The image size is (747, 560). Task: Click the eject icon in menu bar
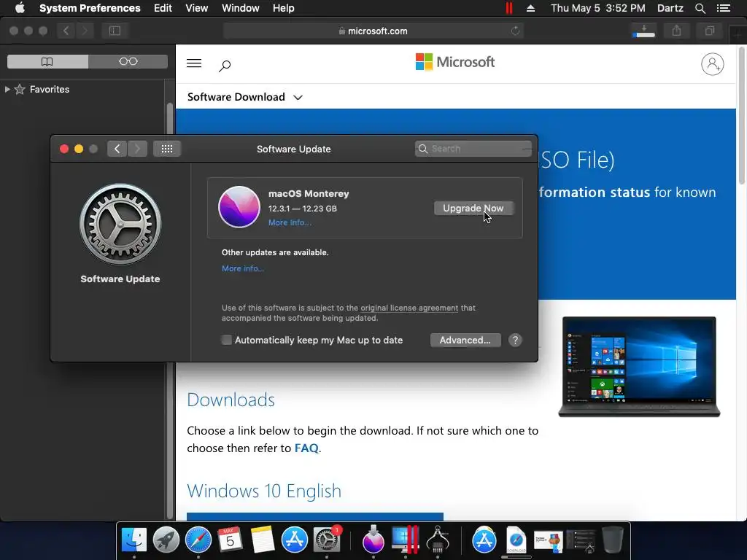click(531, 8)
